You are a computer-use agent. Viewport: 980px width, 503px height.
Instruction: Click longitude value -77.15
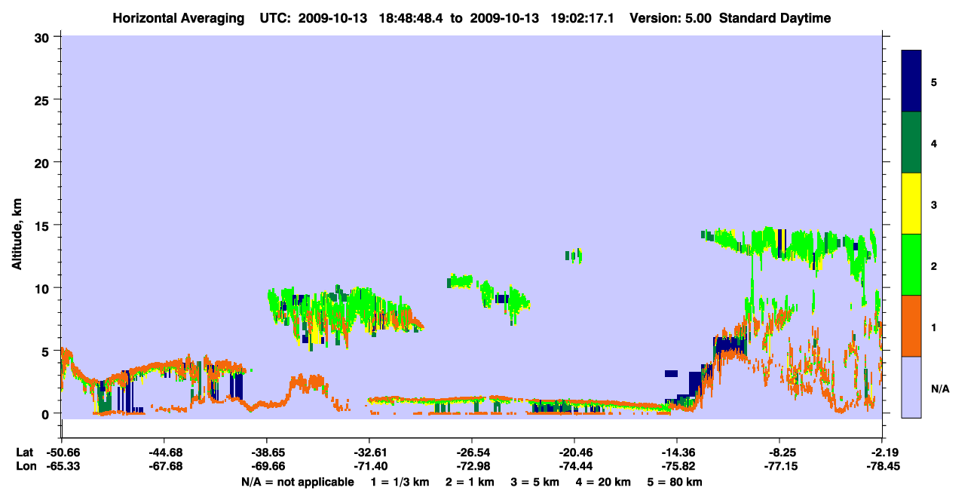coord(779,467)
